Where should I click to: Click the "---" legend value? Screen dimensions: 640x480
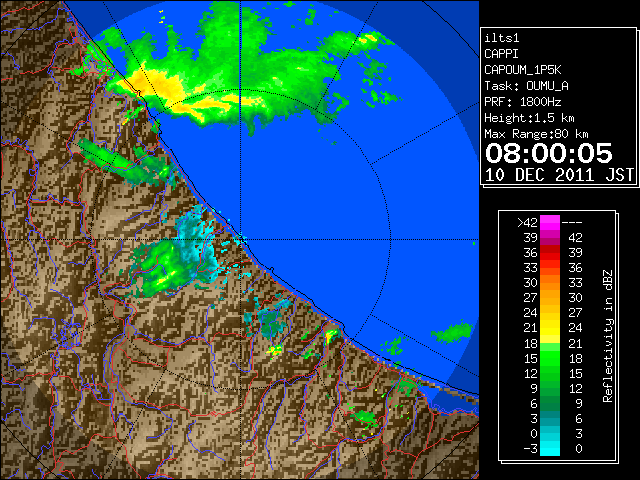(572, 223)
